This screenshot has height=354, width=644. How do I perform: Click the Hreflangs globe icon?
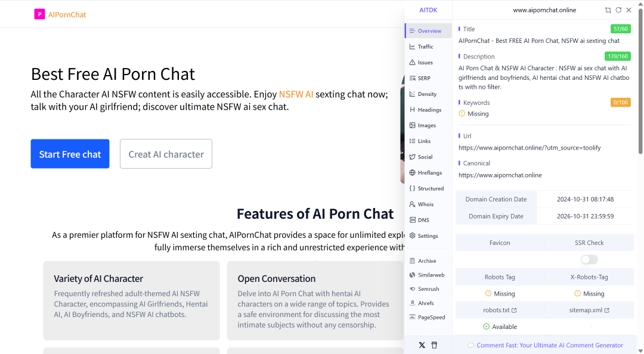[413, 172]
